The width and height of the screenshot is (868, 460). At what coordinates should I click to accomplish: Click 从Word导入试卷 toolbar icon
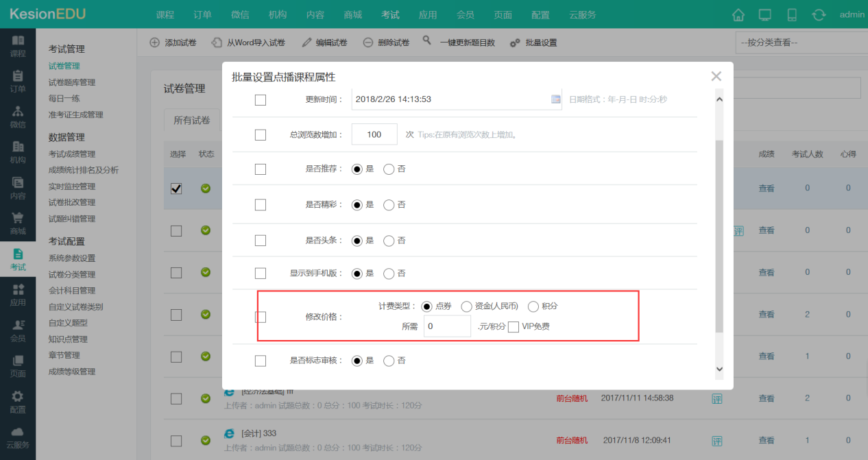coord(217,43)
